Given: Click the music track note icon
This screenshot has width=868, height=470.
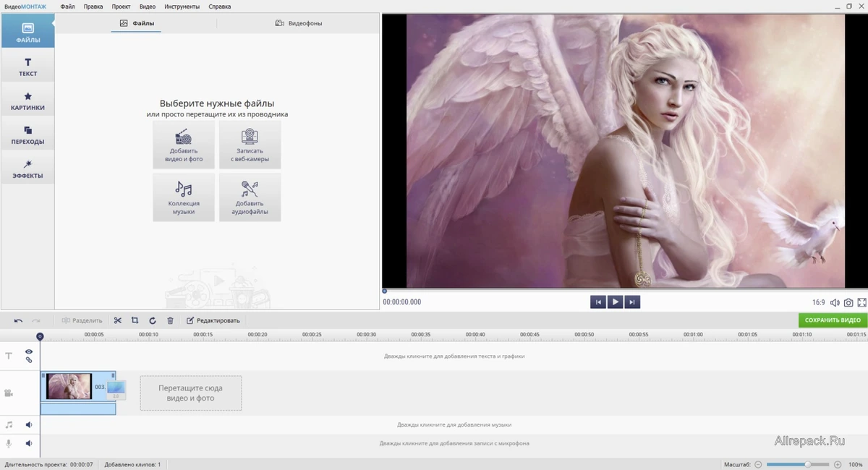Looking at the screenshot, I should pyautogui.click(x=9, y=425).
